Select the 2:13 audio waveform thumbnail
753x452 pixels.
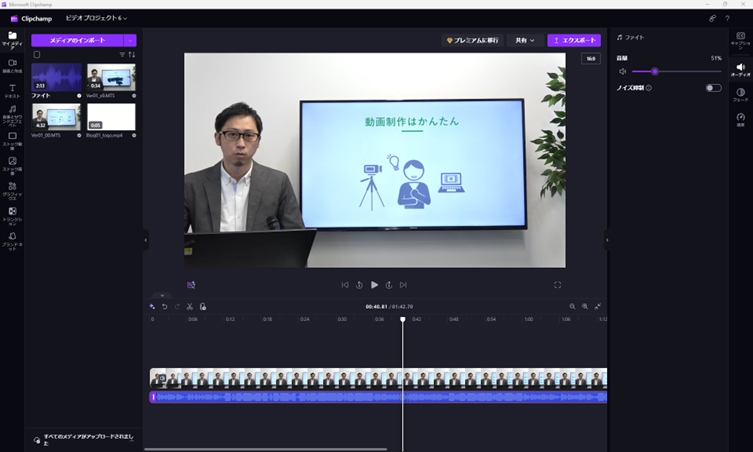coord(56,77)
